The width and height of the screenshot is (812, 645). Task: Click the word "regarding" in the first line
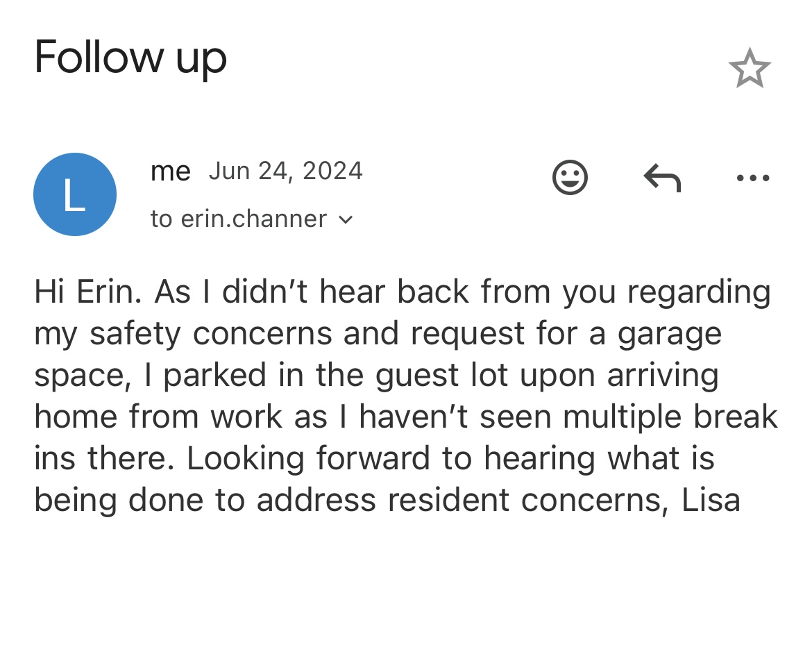[x=699, y=292]
